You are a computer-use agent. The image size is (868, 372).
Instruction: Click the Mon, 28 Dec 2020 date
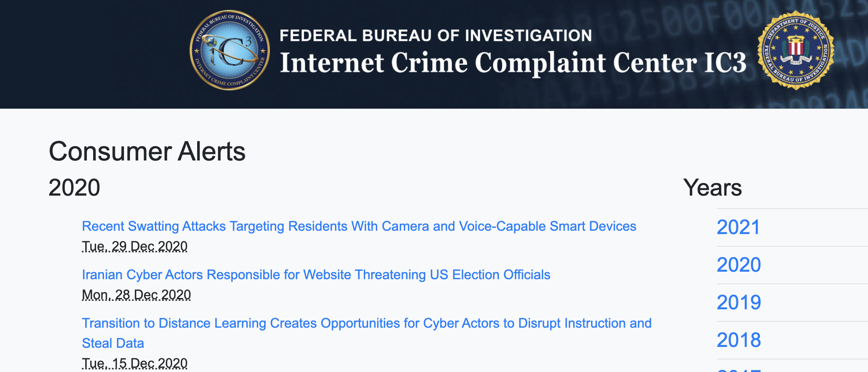click(x=136, y=295)
